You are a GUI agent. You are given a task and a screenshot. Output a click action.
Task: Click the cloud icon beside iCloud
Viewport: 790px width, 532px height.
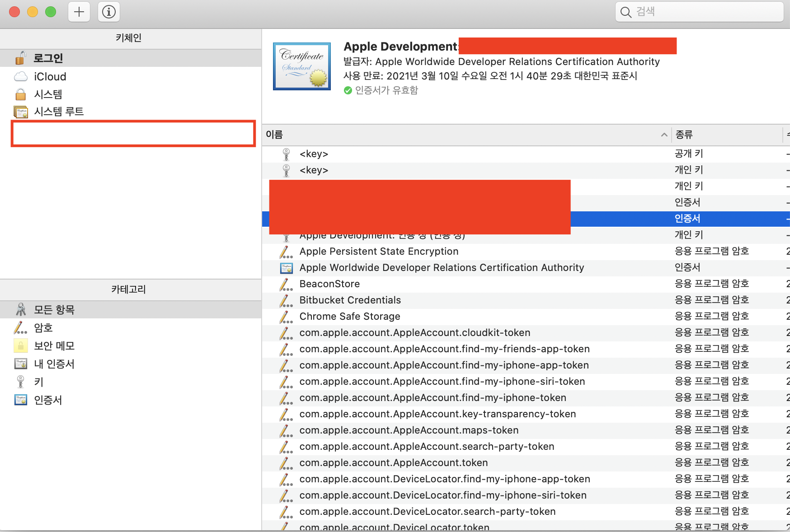(x=21, y=76)
